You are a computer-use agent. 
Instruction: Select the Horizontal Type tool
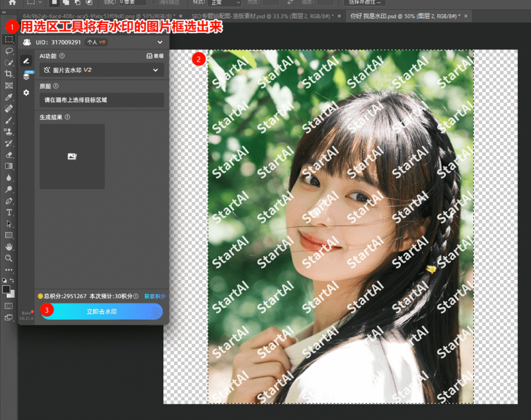pyautogui.click(x=8, y=213)
